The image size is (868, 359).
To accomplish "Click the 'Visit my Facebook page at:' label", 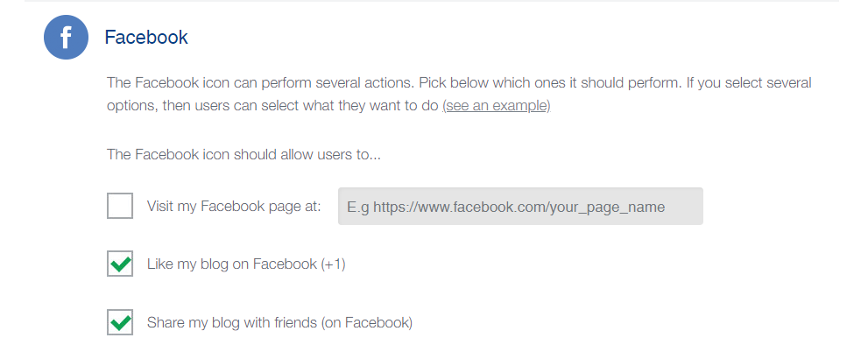I will click(x=234, y=207).
